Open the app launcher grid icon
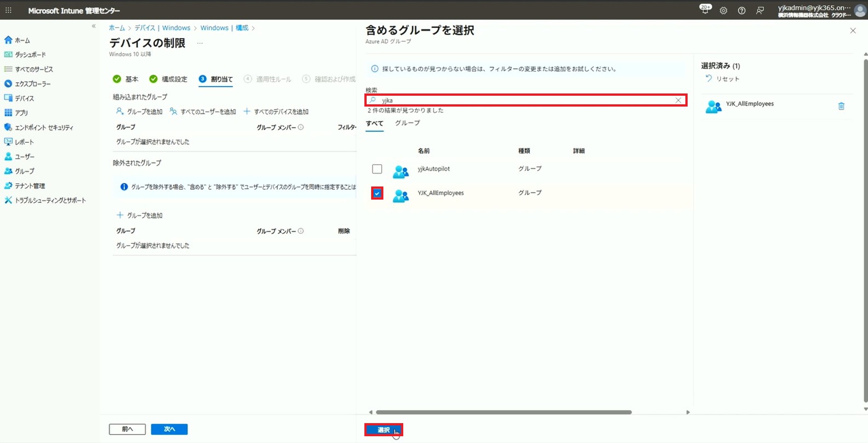The width and height of the screenshot is (868, 443). click(8, 10)
